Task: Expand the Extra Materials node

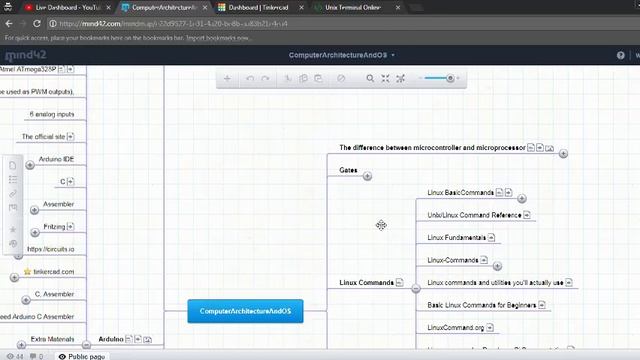Action: coord(21,345)
